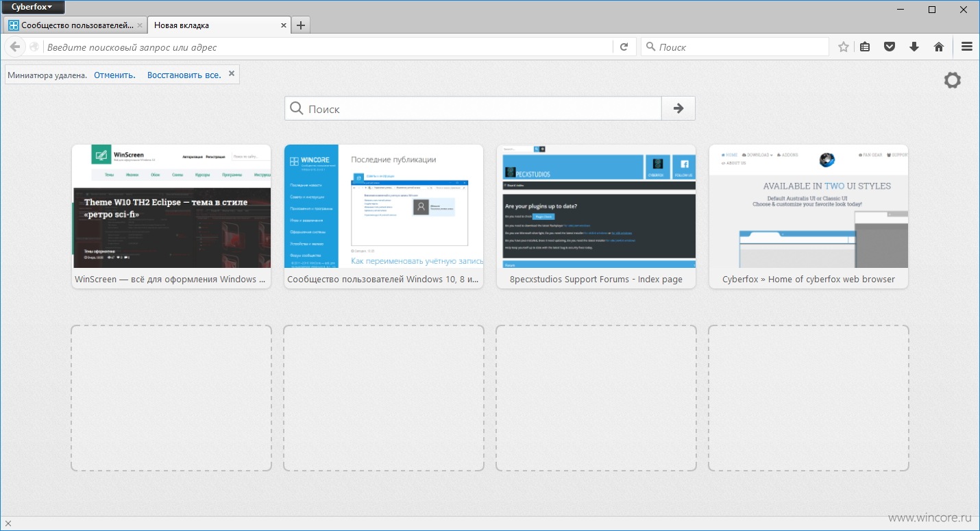980x531 pixels.
Task: Show bookmarks list icon
Action: click(x=865, y=47)
